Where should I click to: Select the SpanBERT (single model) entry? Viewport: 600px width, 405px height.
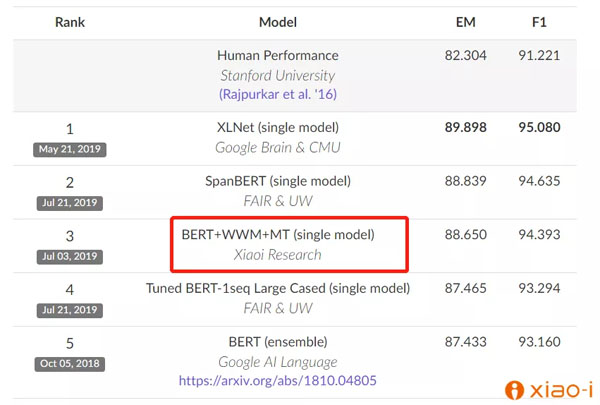[x=278, y=181]
